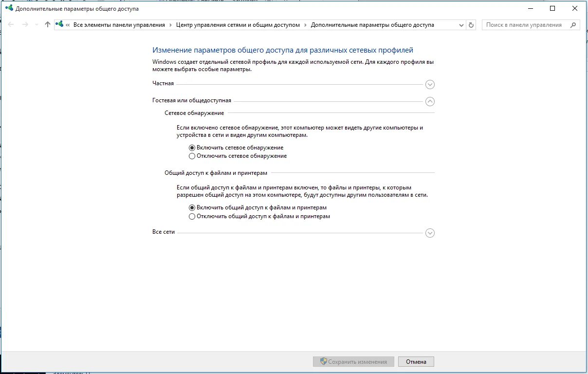Click the 'Отмена' button
Screen dimensions: 588x374
(416, 362)
